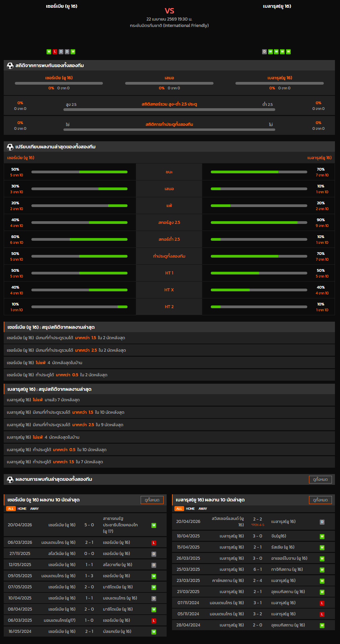Screen dimensions: 340x644
Task: Click the L result badge for the 07/11/2024 match
Action: click(x=322, y=603)
